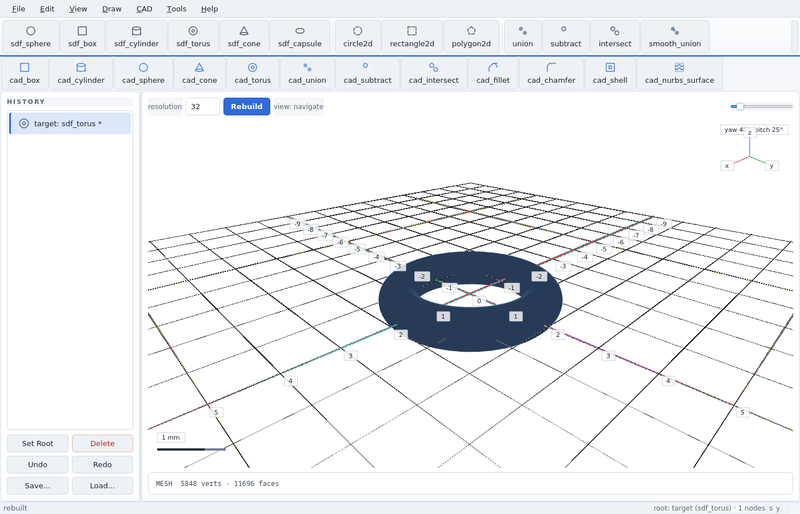
Task: Select the sdf_box tool
Action: point(82,37)
